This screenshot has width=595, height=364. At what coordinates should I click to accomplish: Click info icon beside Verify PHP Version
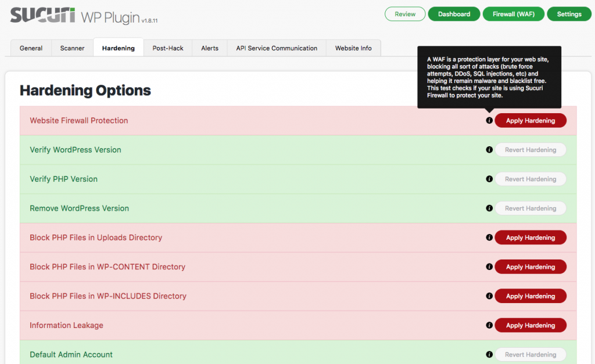489,179
